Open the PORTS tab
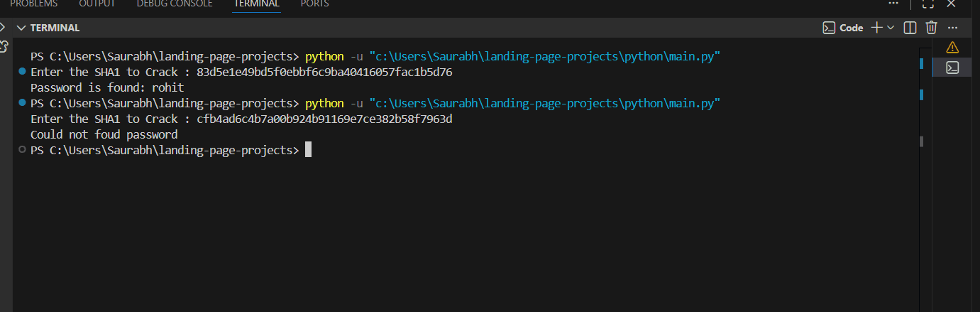Screen dimensions: 980x312 (314, 4)
